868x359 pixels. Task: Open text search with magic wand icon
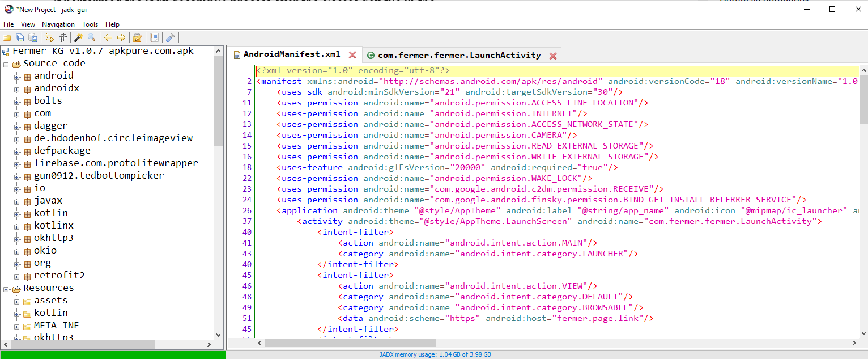pyautogui.click(x=79, y=38)
